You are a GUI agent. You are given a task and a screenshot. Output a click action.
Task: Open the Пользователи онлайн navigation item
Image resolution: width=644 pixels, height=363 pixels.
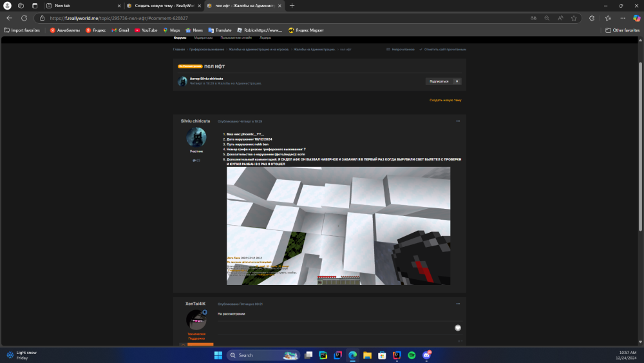[x=236, y=38]
